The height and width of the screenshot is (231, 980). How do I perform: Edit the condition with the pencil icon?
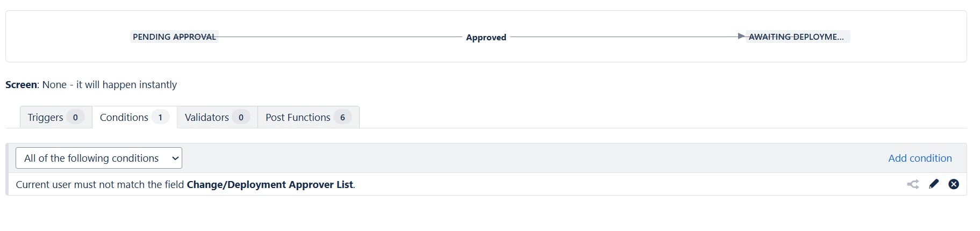coord(934,184)
